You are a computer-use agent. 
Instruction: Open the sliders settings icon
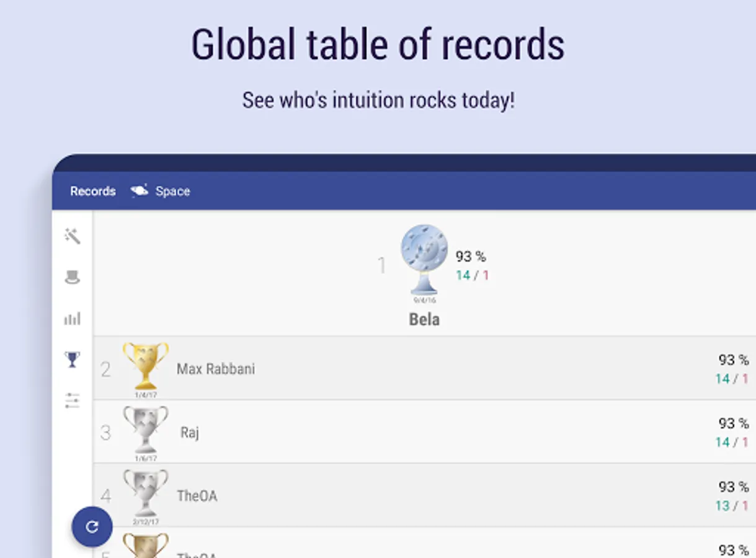coord(73,401)
